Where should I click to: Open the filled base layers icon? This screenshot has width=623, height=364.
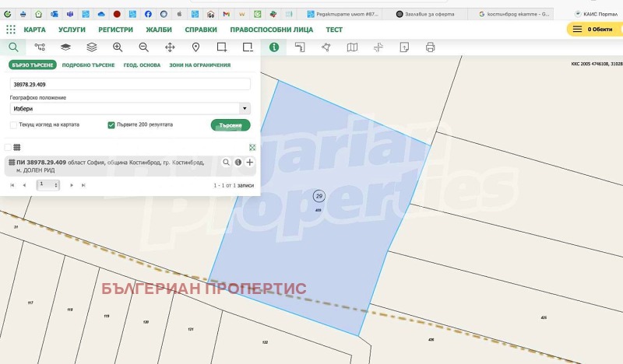(65, 47)
